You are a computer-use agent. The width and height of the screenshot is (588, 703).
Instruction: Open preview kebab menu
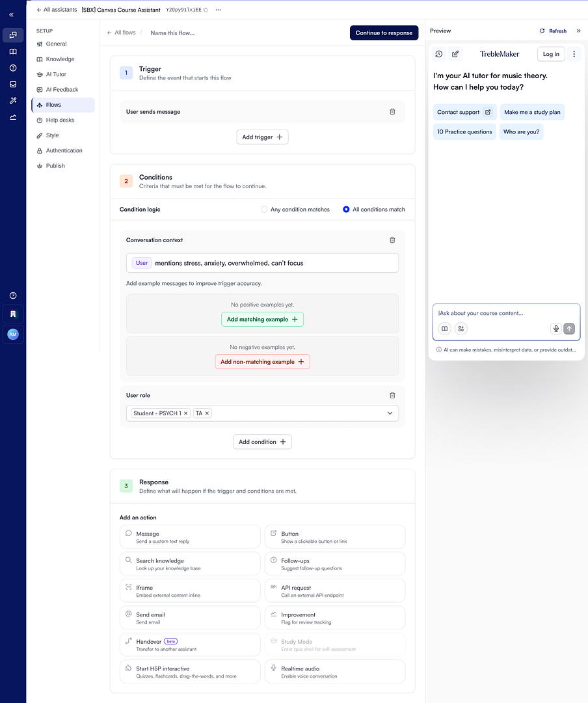pos(574,54)
